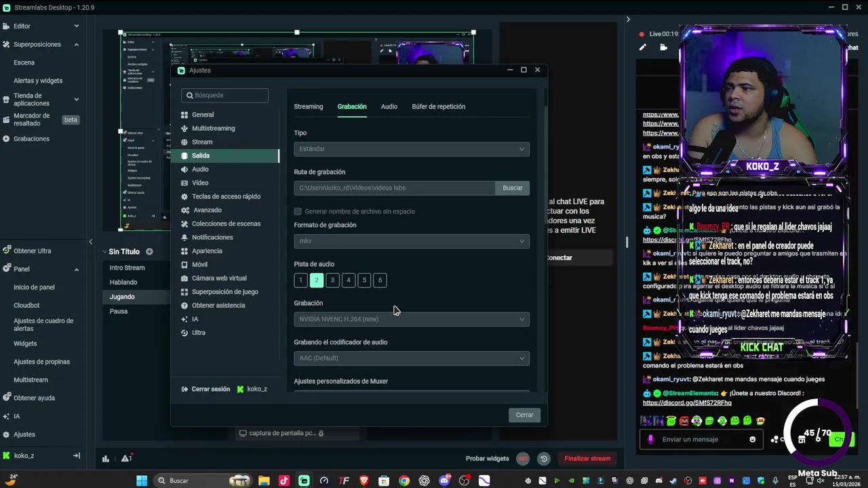Switch to the Audio tab in Salida
Screen dimensions: 868x488
click(x=389, y=106)
